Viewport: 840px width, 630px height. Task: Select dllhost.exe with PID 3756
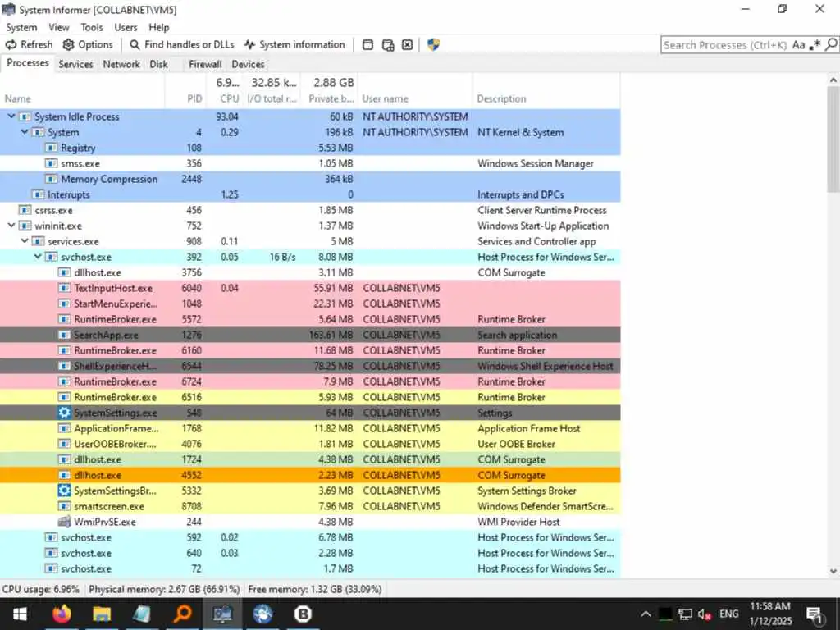click(x=310, y=272)
